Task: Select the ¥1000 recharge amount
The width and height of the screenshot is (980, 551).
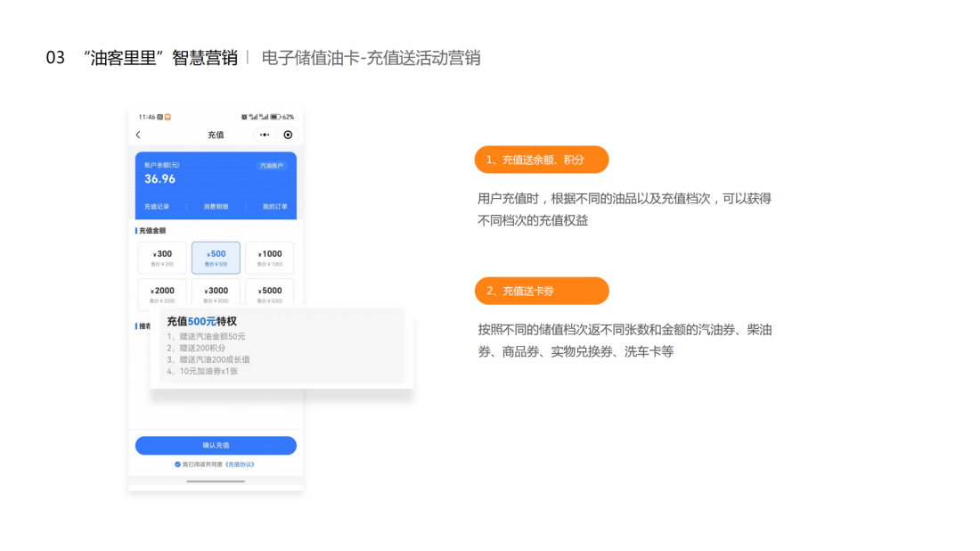Action: pos(269,258)
